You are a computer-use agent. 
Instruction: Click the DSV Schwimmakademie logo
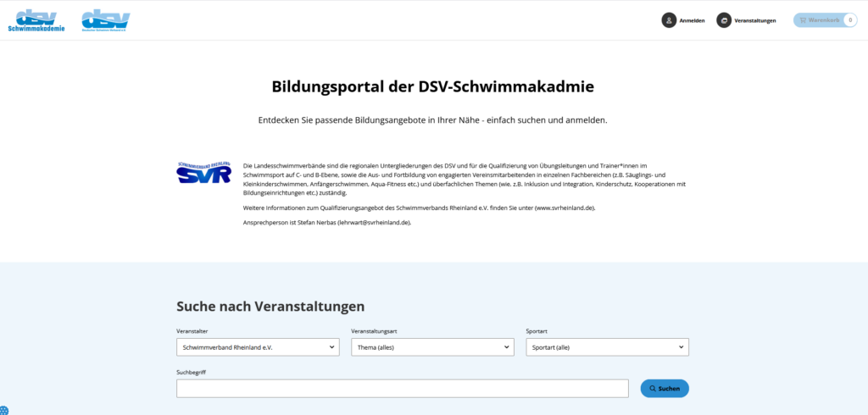pos(36,20)
